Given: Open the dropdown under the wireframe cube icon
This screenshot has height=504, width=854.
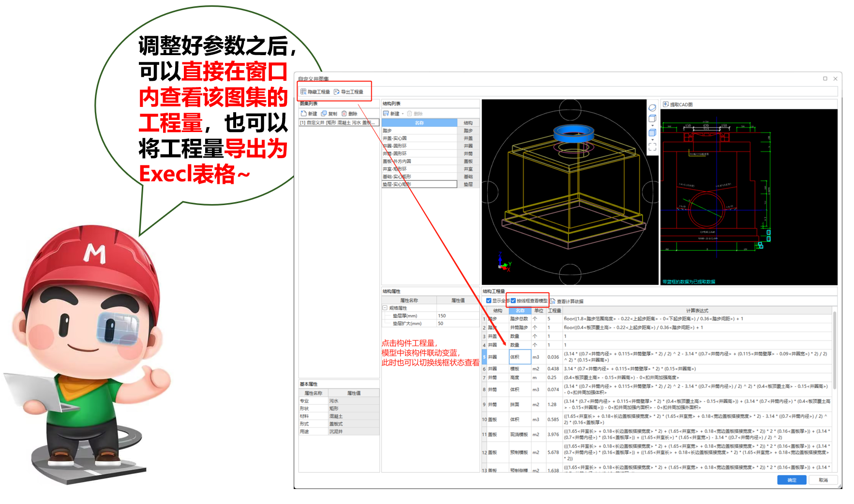Looking at the screenshot, I should coord(652,125).
